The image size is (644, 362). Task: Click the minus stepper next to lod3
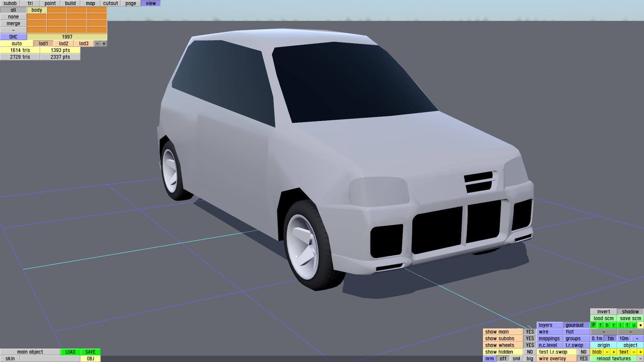pyautogui.click(x=97, y=44)
